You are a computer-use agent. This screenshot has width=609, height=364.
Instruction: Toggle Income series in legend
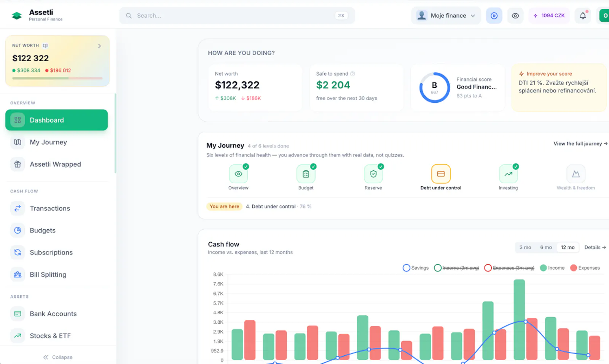point(552,268)
